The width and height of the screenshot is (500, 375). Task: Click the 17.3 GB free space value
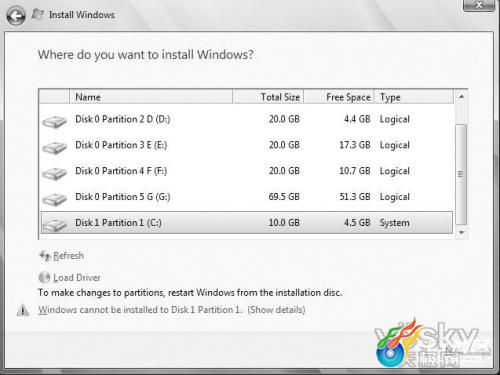[x=355, y=145]
